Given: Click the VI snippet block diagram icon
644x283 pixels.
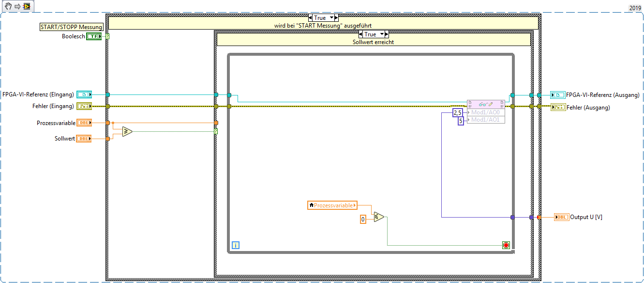Looking at the screenshot, I should point(27,6).
